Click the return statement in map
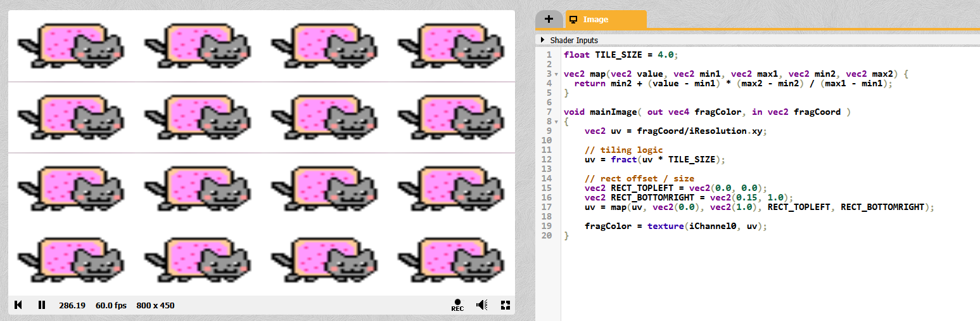The width and height of the screenshot is (980, 321). pos(733,83)
